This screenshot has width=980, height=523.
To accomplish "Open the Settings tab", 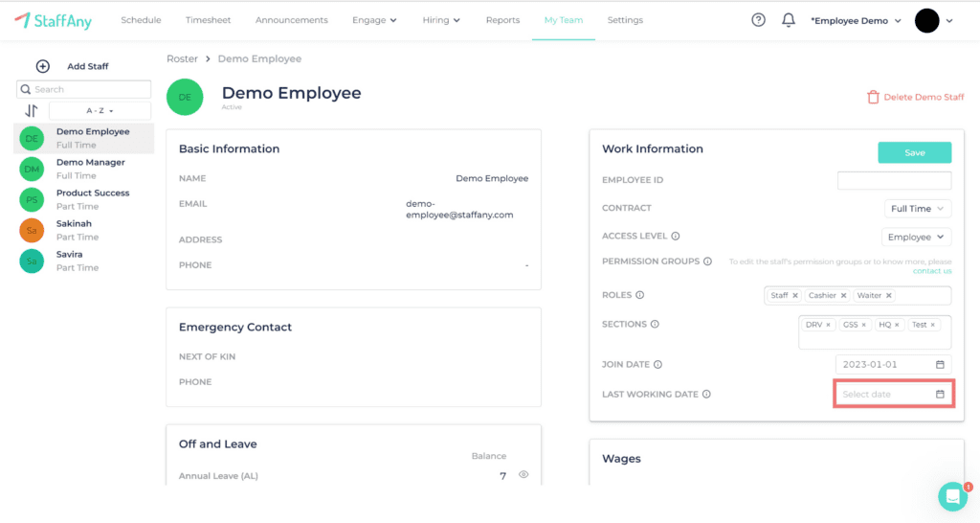I will point(625,20).
